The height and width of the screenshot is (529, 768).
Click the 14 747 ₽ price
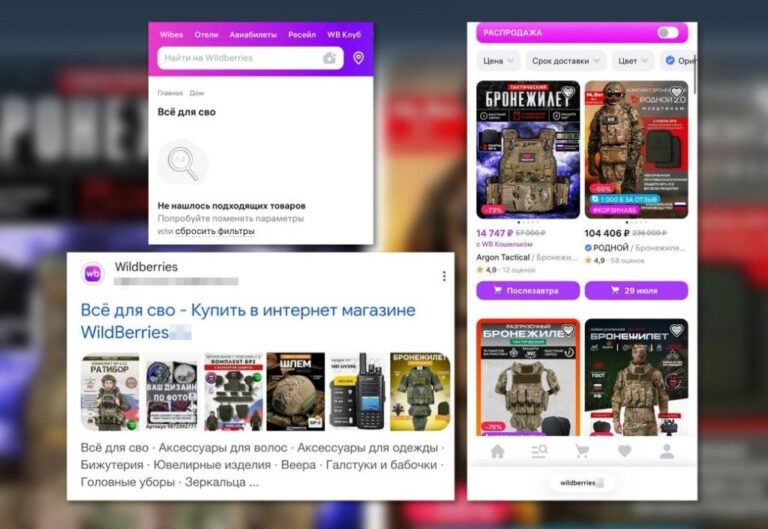pyautogui.click(x=494, y=233)
